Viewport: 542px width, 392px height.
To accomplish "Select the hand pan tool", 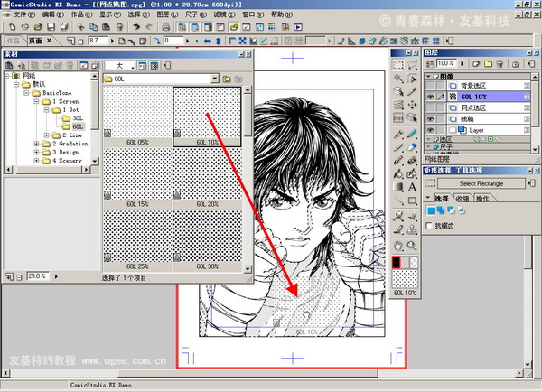I will point(397,246).
